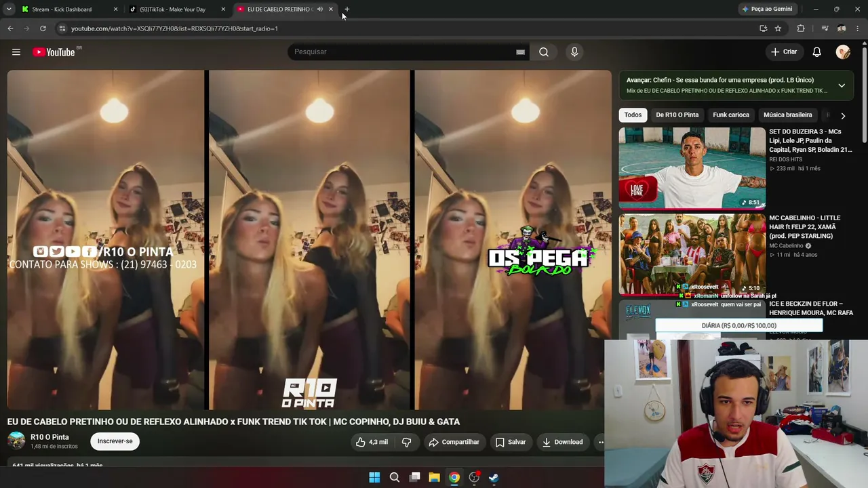Click the Peça ao Gemini button
The image size is (868, 488).
point(767,9)
